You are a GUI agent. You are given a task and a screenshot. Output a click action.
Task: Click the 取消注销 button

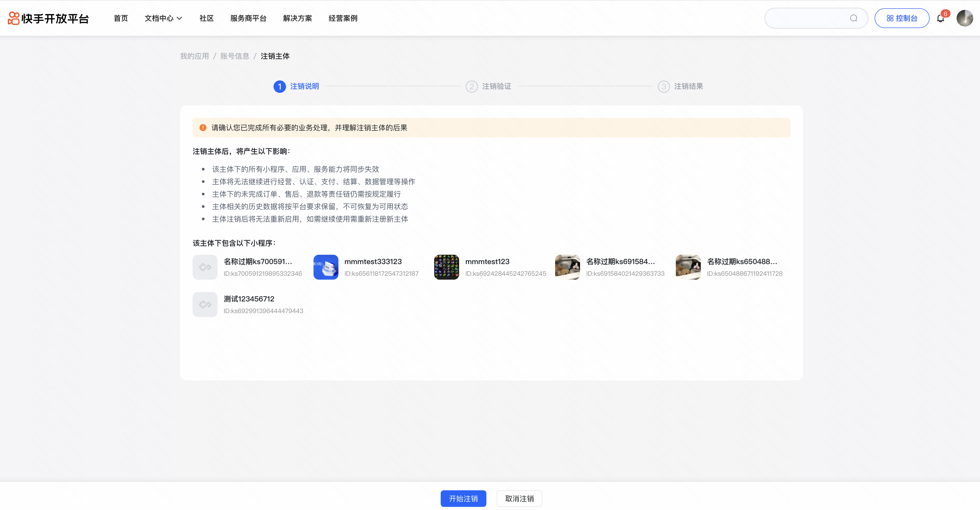[x=519, y=498]
